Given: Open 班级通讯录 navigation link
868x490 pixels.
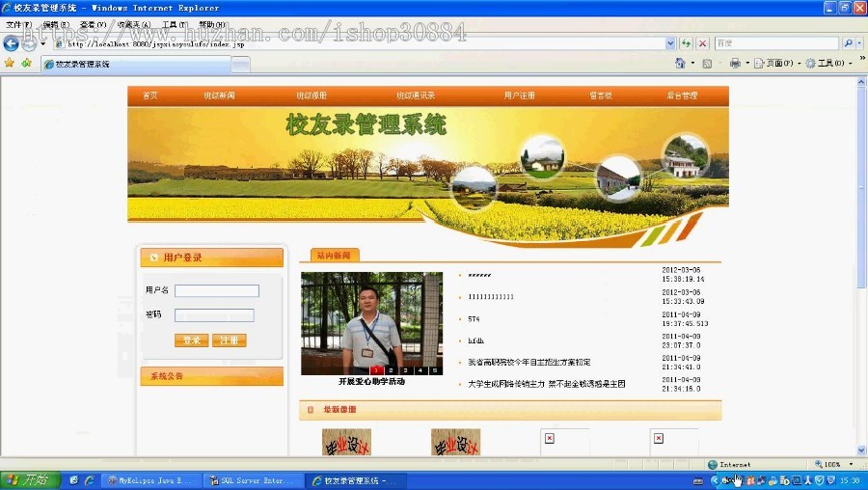Looking at the screenshot, I should coord(416,95).
